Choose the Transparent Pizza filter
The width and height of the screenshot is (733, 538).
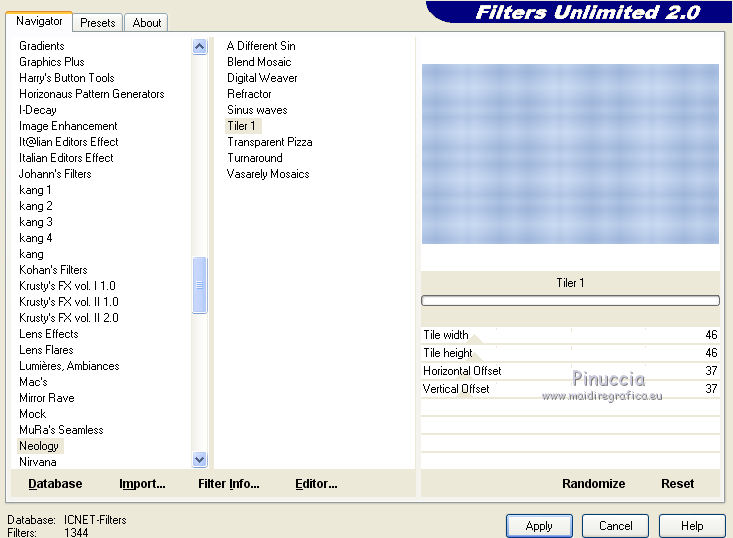tap(270, 142)
